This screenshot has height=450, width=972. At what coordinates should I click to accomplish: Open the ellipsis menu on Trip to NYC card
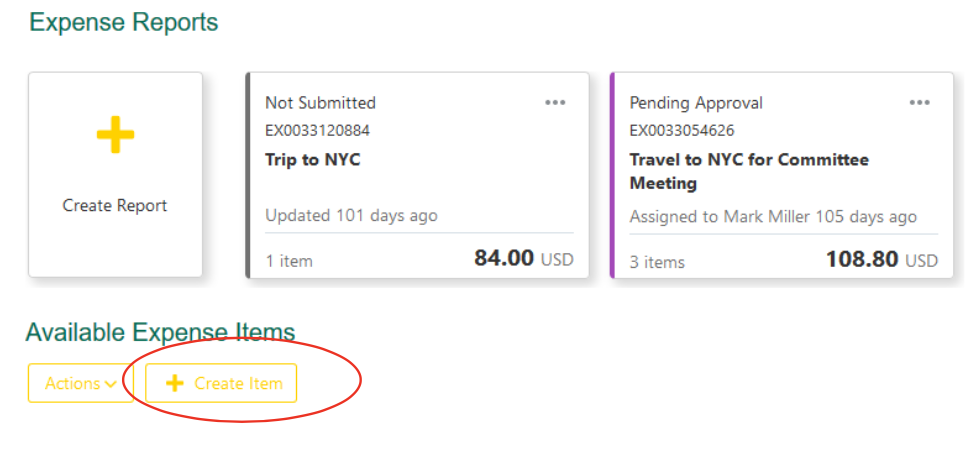click(x=555, y=103)
